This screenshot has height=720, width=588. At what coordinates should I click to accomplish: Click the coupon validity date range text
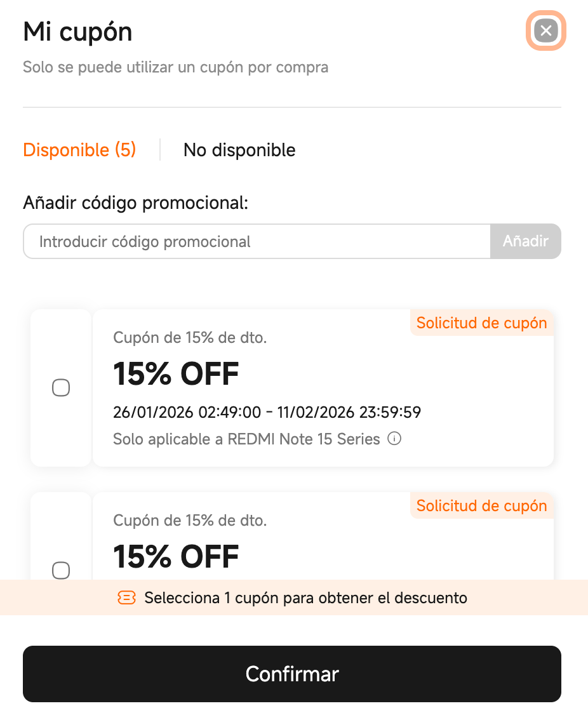click(267, 413)
